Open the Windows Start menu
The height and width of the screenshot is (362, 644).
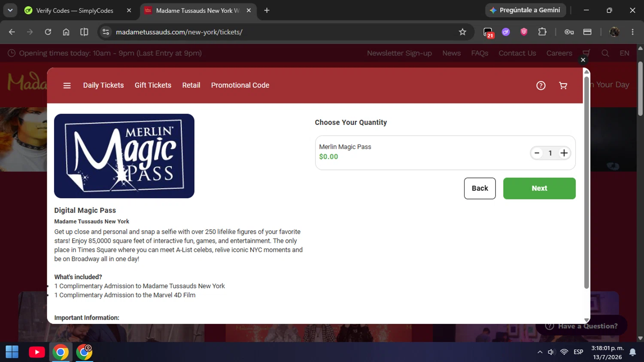[12, 352]
